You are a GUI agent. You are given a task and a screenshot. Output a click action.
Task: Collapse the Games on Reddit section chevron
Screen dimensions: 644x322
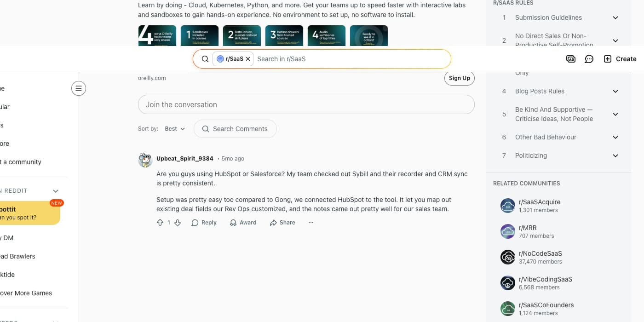[56, 191]
